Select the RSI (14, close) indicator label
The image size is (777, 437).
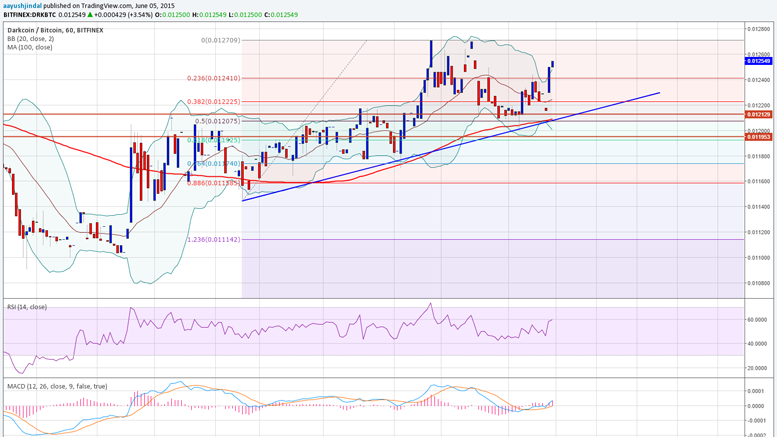coord(27,307)
